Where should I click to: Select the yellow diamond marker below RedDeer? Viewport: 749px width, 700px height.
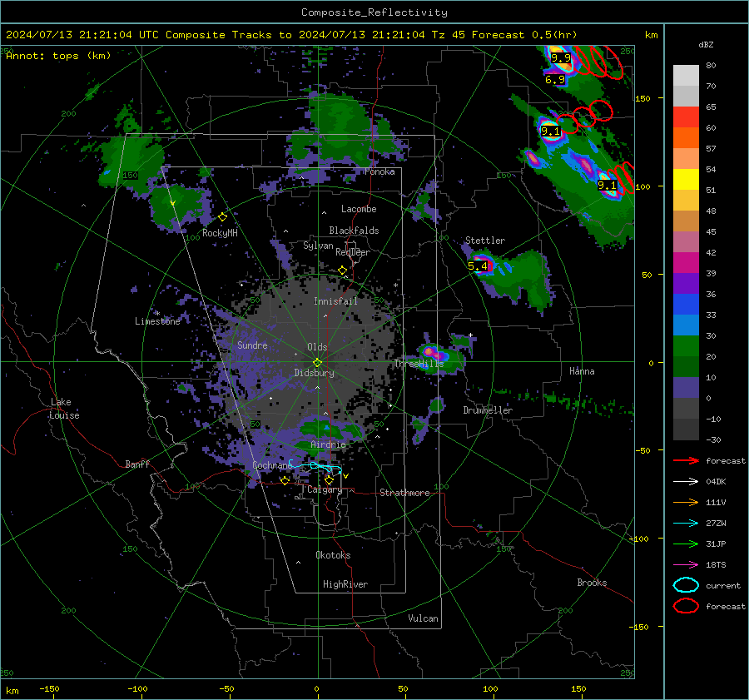click(x=343, y=271)
